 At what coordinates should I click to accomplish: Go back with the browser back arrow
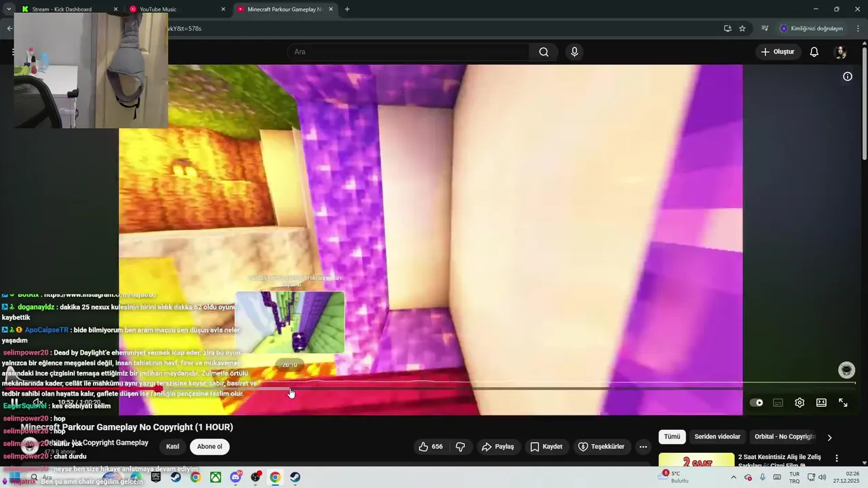9,28
